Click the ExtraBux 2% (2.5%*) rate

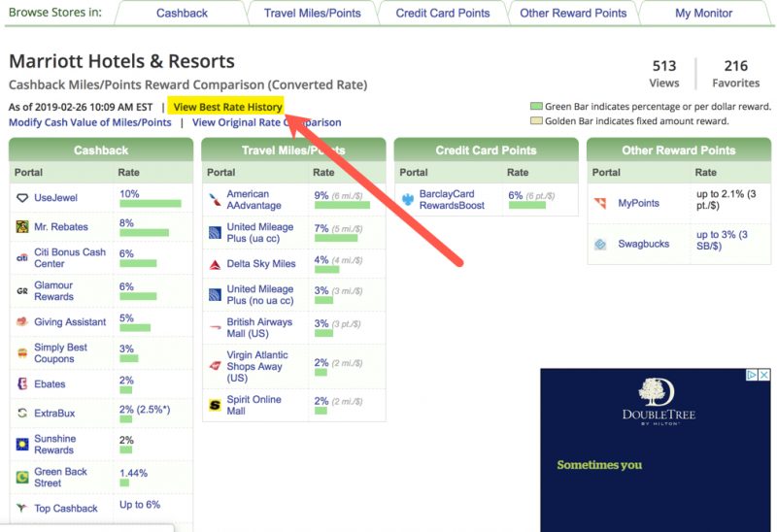[x=145, y=410]
